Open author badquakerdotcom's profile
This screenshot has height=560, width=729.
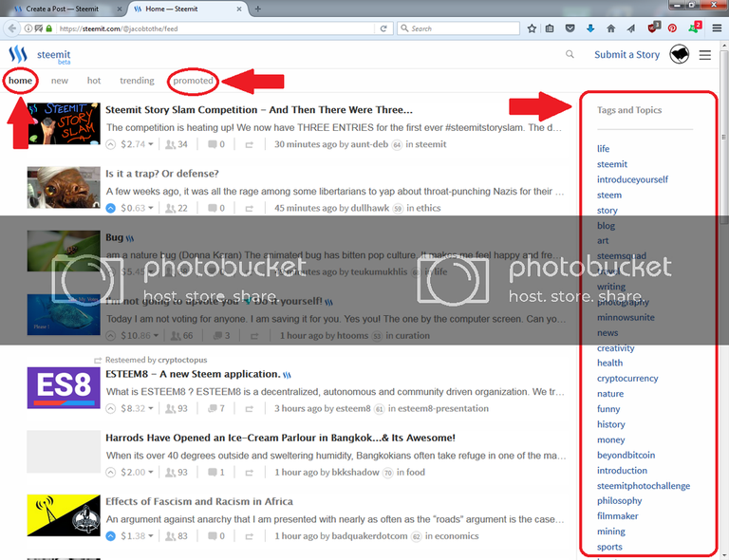(x=369, y=536)
